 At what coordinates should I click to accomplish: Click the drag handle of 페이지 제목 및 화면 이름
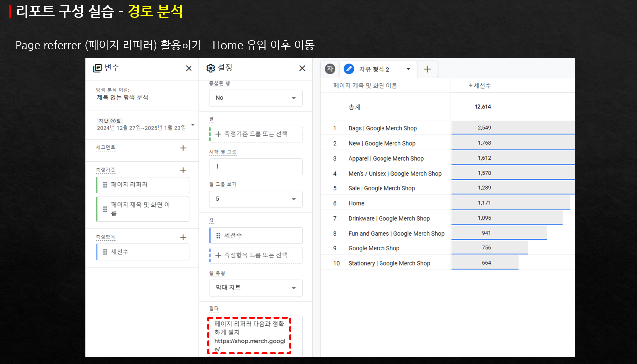(x=105, y=209)
